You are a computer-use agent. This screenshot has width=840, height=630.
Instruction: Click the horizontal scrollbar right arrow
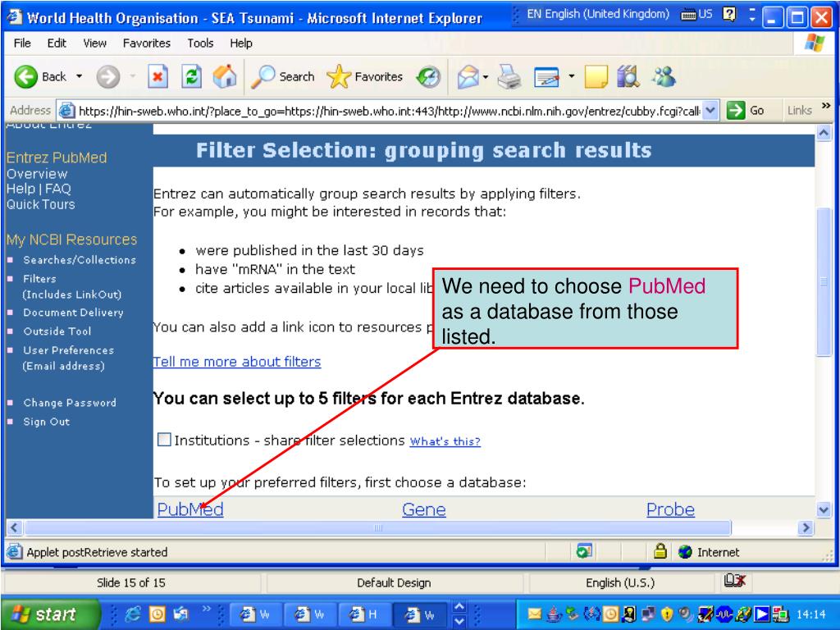click(x=806, y=528)
